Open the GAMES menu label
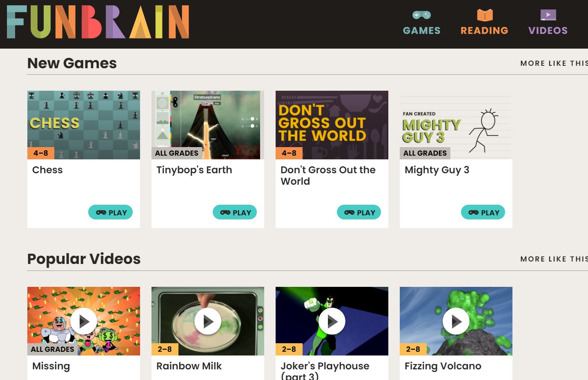The width and height of the screenshot is (588, 380). tap(422, 31)
